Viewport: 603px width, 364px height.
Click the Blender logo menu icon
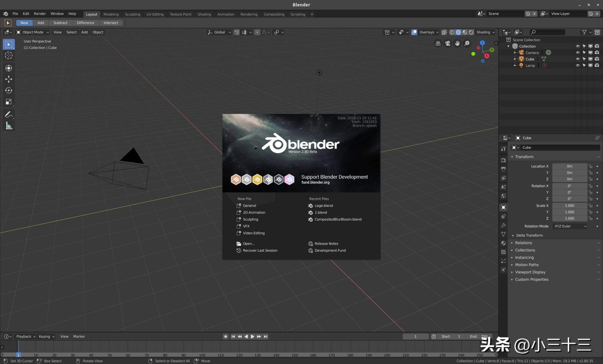click(x=6, y=14)
